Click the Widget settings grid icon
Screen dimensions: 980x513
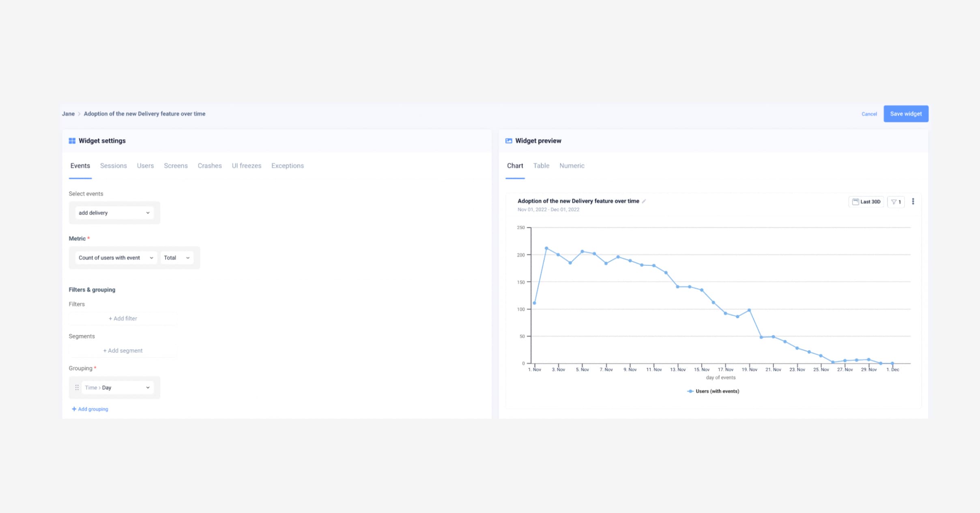click(x=72, y=141)
